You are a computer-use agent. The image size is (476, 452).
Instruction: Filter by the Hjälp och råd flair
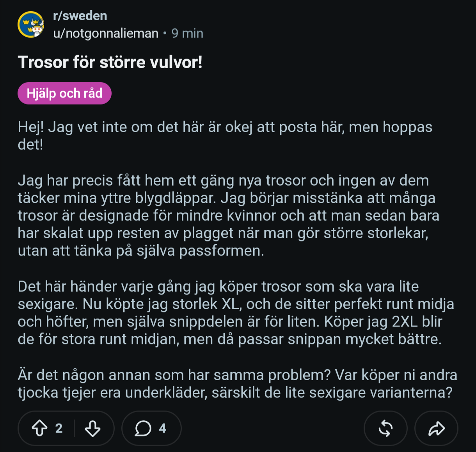(64, 93)
